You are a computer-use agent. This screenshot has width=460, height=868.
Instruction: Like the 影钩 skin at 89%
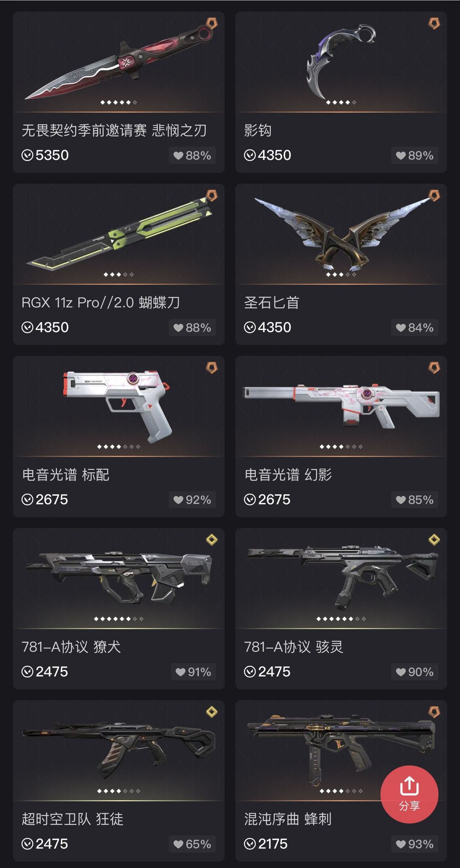click(414, 156)
